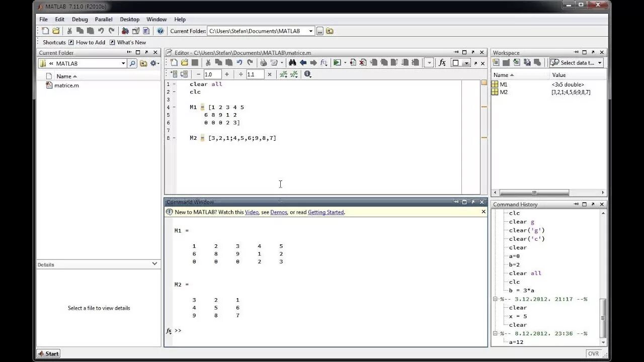The width and height of the screenshot is (644, 362).
Task: Collapse 8.12.2012 session in Command History
Action: tap(495, 333)
